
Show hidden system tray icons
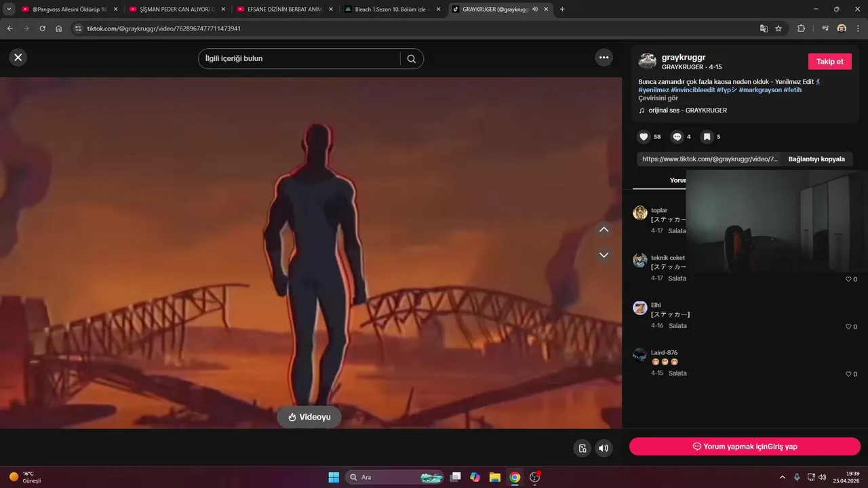[x=783, y=477]
